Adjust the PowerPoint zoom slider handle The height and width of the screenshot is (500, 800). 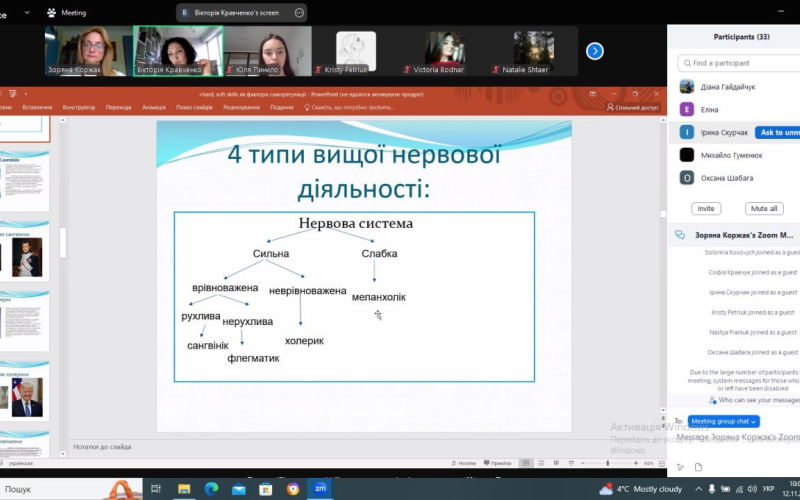pos(608,463)
